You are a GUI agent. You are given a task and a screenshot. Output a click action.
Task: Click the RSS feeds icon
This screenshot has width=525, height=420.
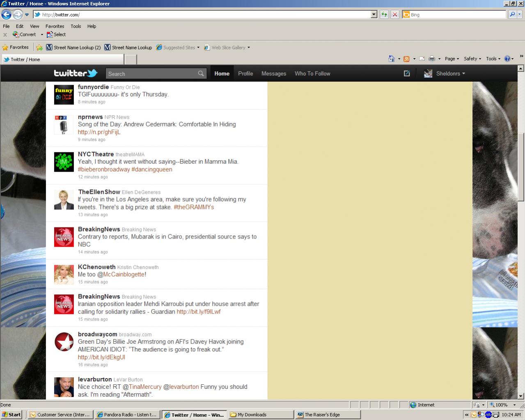tap(406, 59)
